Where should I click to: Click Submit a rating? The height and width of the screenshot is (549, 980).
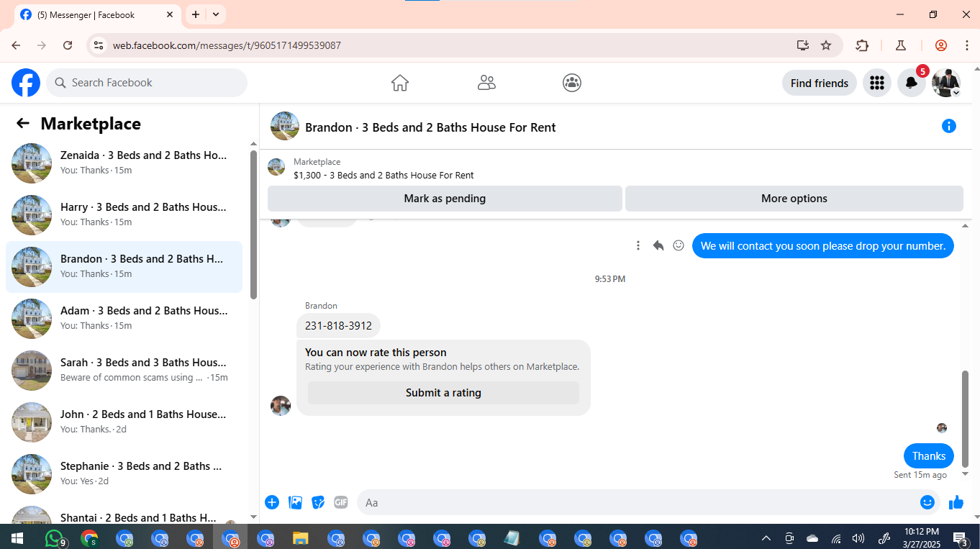443,393
